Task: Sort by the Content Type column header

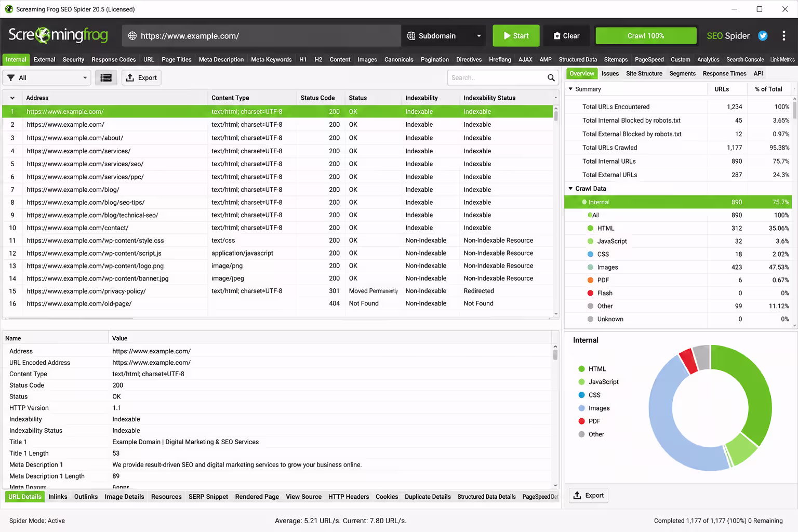Action: click(x=252, y=98)
